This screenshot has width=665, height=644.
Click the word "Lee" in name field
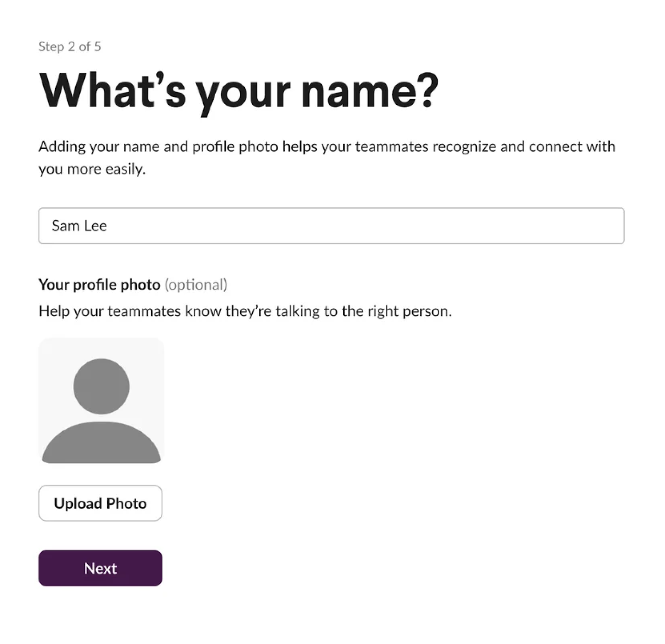pos(96,226)
